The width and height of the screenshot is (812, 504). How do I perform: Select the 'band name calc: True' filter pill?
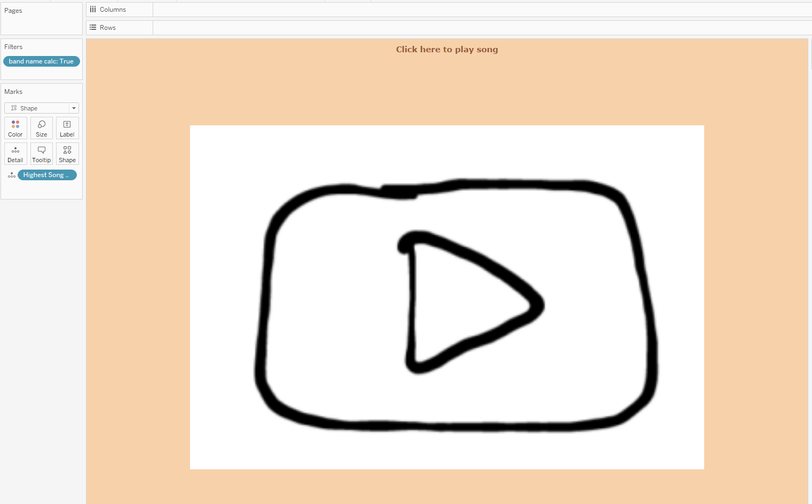click(x=42, y=61)
